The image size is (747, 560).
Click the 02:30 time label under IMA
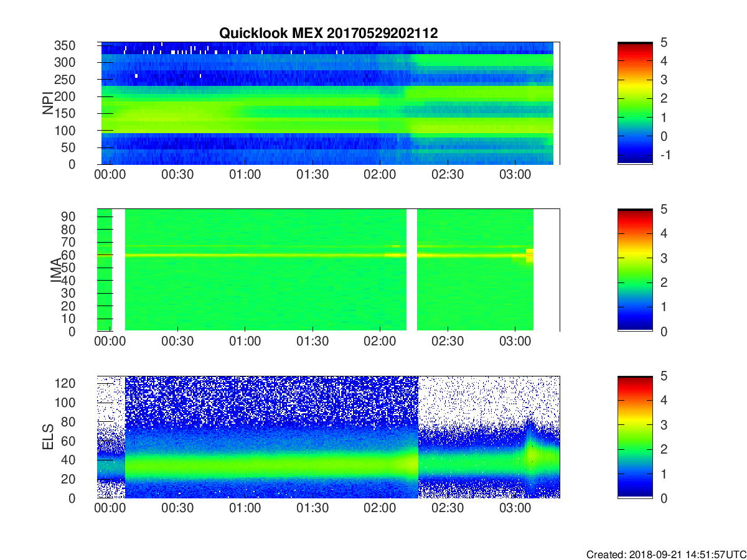coord(448,342)
